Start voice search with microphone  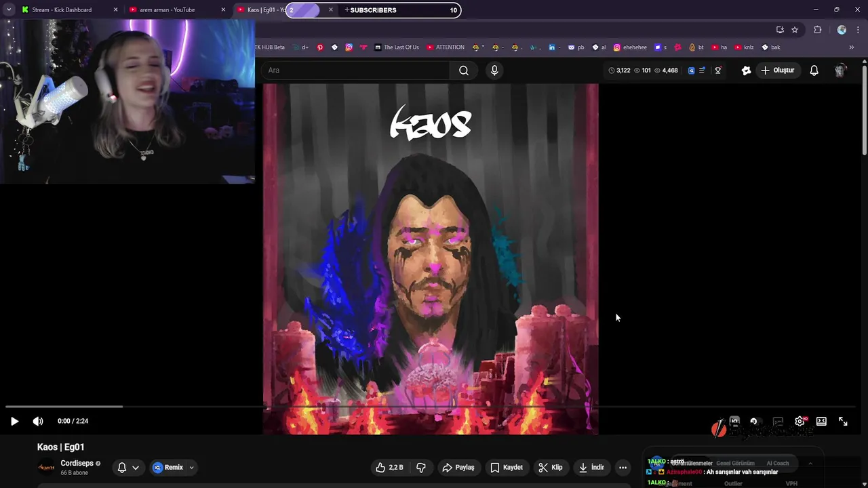[494, 70]
